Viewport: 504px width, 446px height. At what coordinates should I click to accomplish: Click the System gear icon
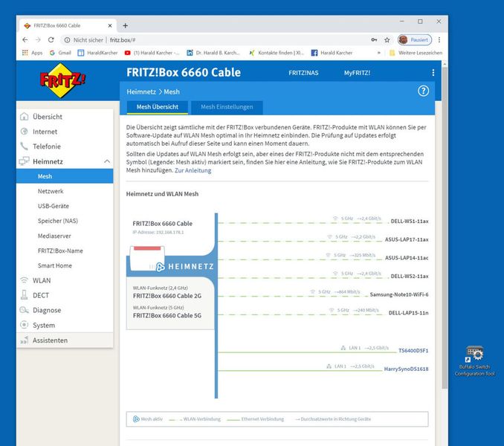pos(24,325)
